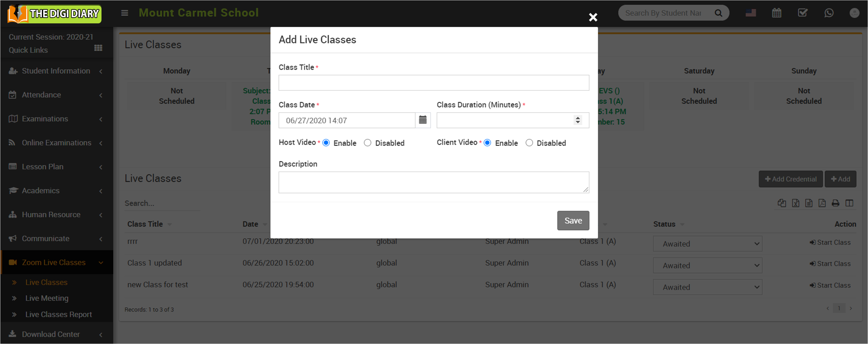The width and height of the screenshot is (868, 344).
Task: Click the print icon above table
Action: pos(835,203)
